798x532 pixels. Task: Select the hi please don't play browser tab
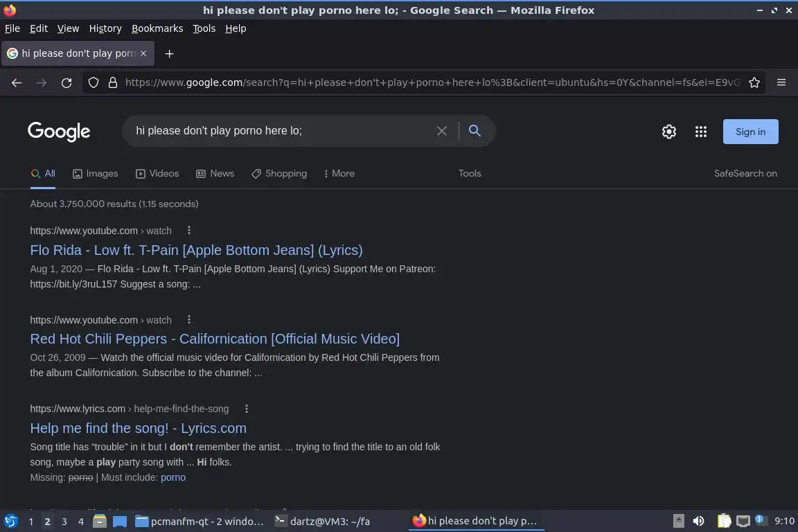coord(78,53)
